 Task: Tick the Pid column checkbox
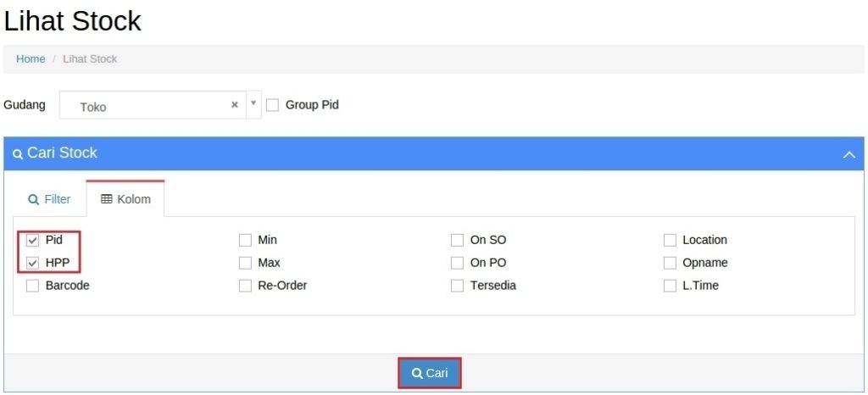[33, 241]
